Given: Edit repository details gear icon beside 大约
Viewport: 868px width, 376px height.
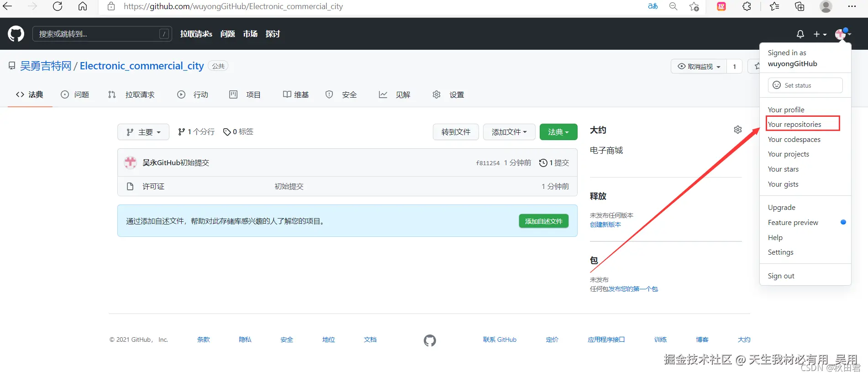Looking at the screenshot, I should 738,130.
